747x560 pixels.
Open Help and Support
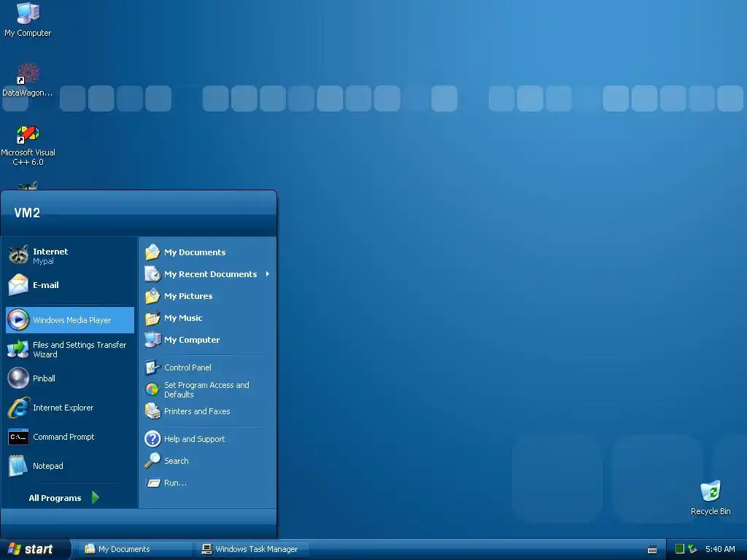pos(208,438)
